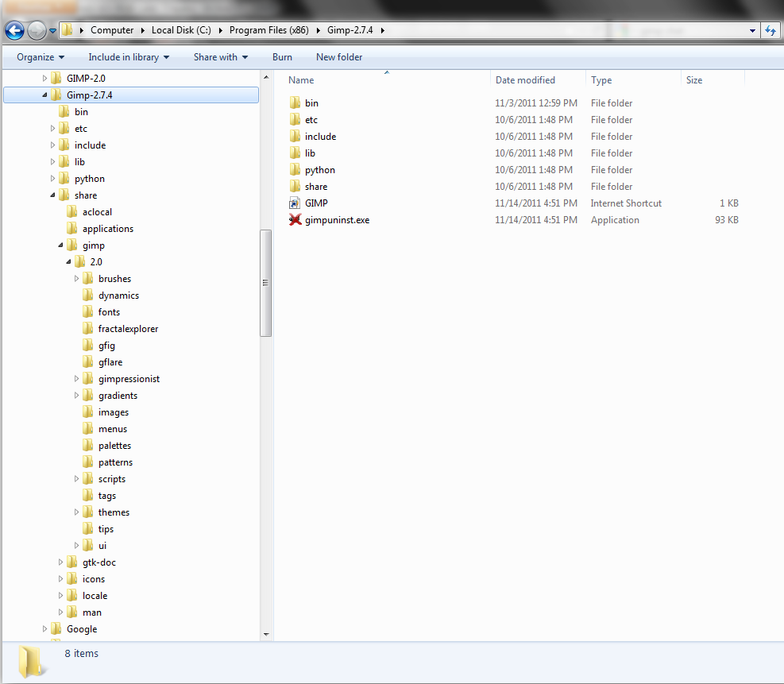The height and width of the screenshot is (684, 784).
Task: Select the etc folder icon in file list
Action: click(x=295, y=119)
